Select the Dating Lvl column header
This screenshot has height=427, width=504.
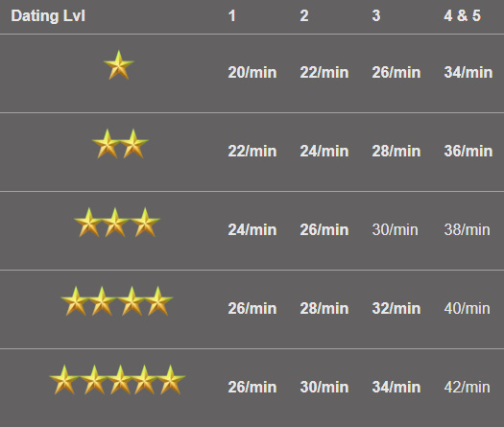click(x=48, y=15)
